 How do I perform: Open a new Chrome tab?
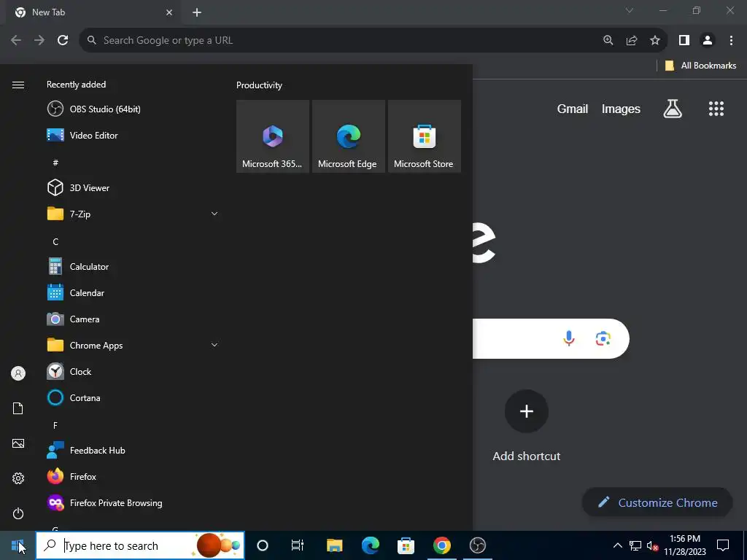pos(197,12)
